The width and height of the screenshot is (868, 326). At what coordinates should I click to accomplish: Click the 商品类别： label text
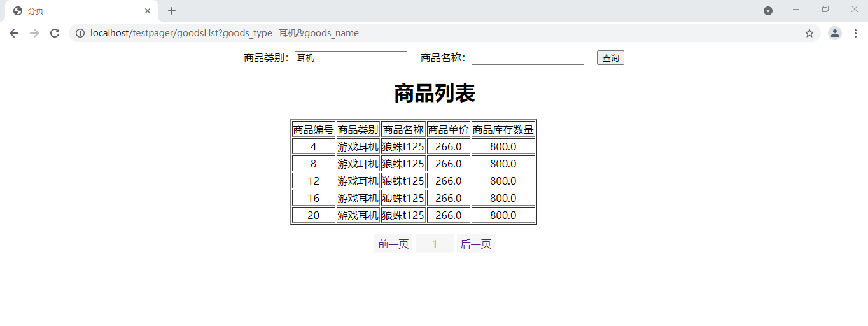coord(267,58)
